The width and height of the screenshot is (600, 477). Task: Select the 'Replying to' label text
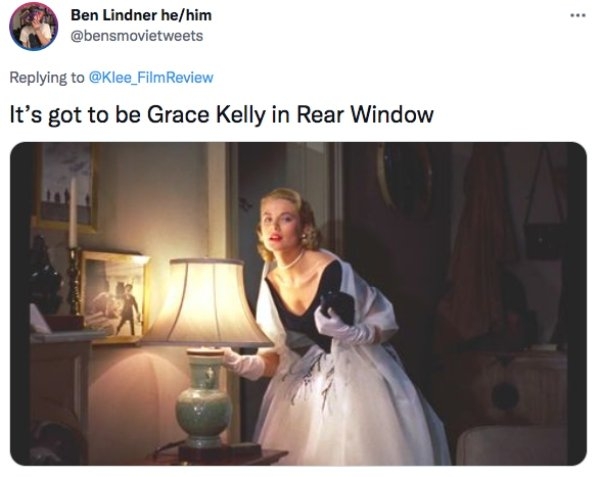pyautogui.click(x=47, y=78)
